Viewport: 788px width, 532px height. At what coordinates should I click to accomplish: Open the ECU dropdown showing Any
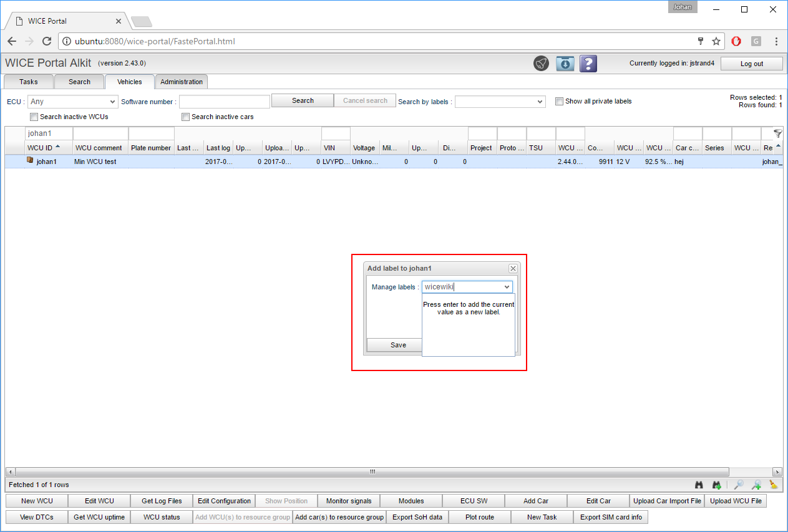tap(72, 101)
